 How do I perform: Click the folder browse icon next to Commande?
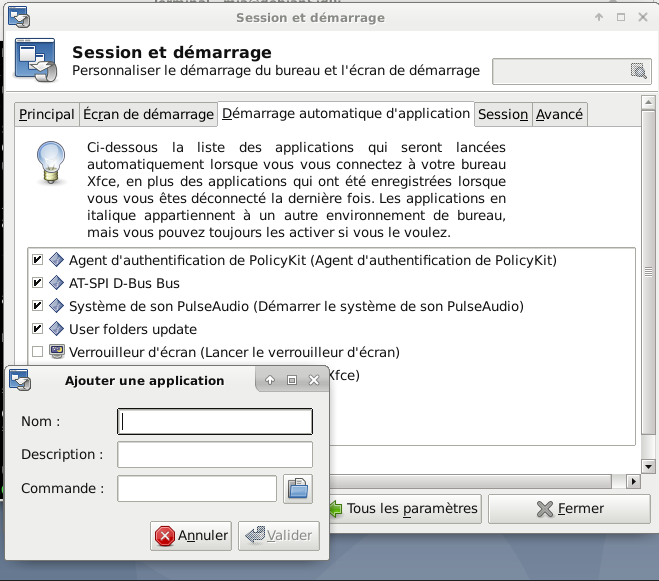pyautogui.click(x=298, y=489)
